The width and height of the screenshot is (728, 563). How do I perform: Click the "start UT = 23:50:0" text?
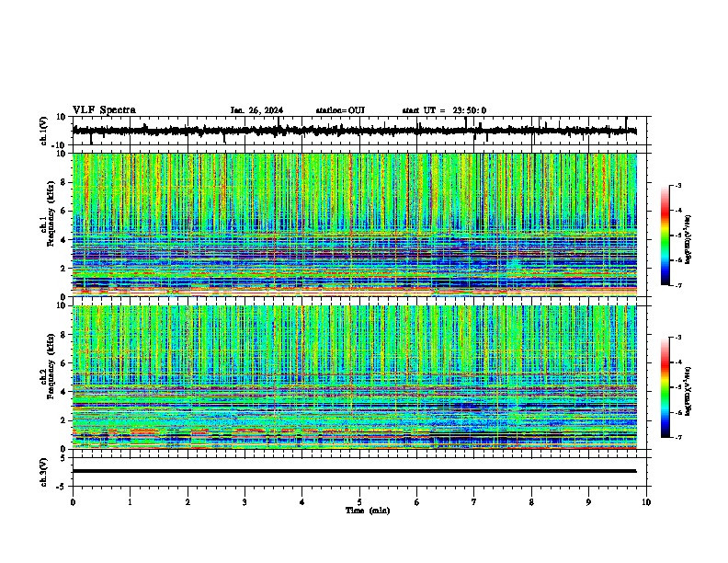point(444,110)
